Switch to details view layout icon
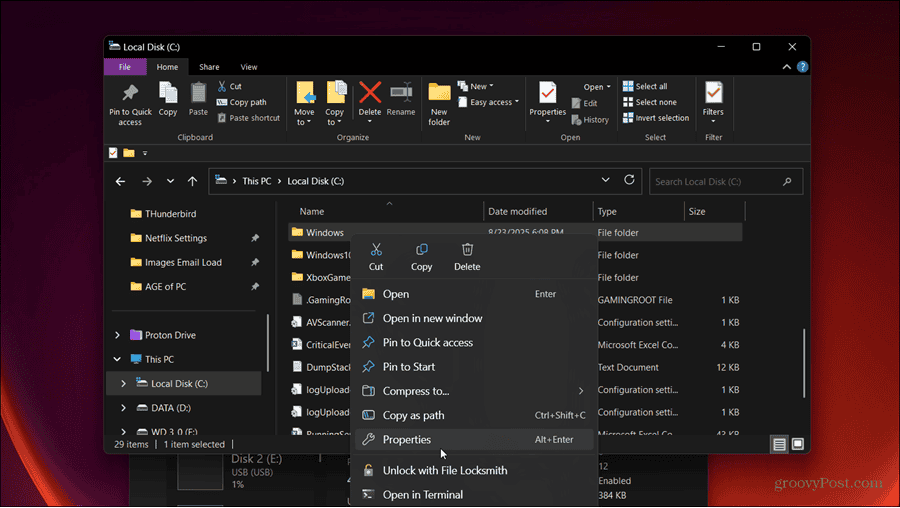 tap(779, 444)
